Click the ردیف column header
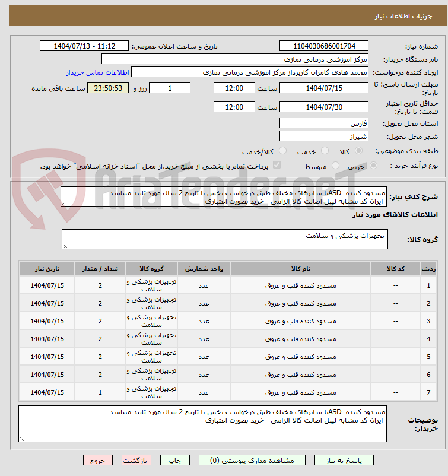 click(428, 269)
